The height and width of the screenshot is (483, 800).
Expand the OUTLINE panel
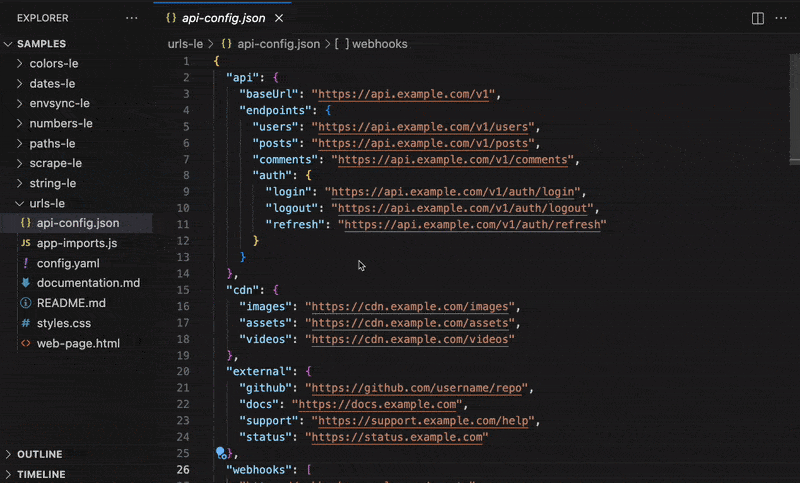8,454
